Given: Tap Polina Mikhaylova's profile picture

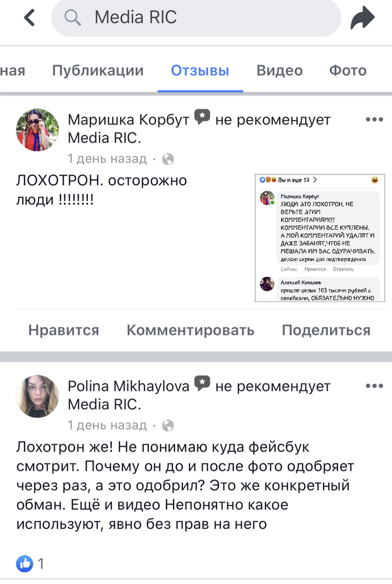Looking at the screenshot, I should [x=37, y=396].
